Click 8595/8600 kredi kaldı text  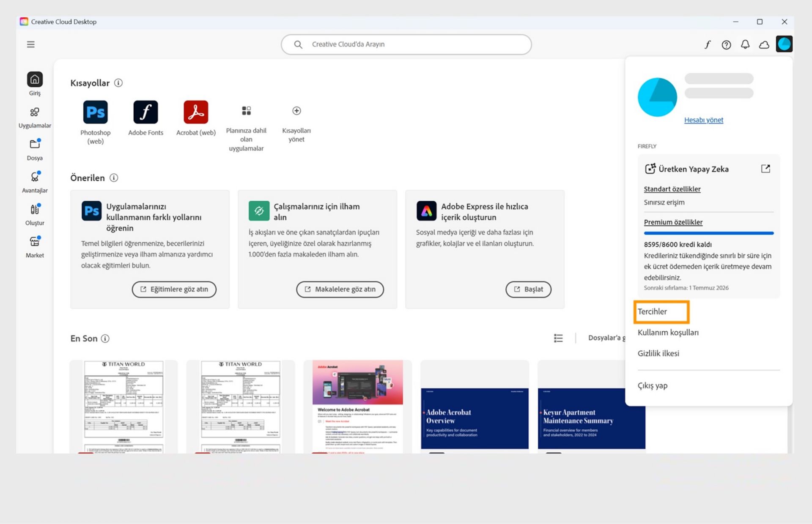click(x=678, y=244)
